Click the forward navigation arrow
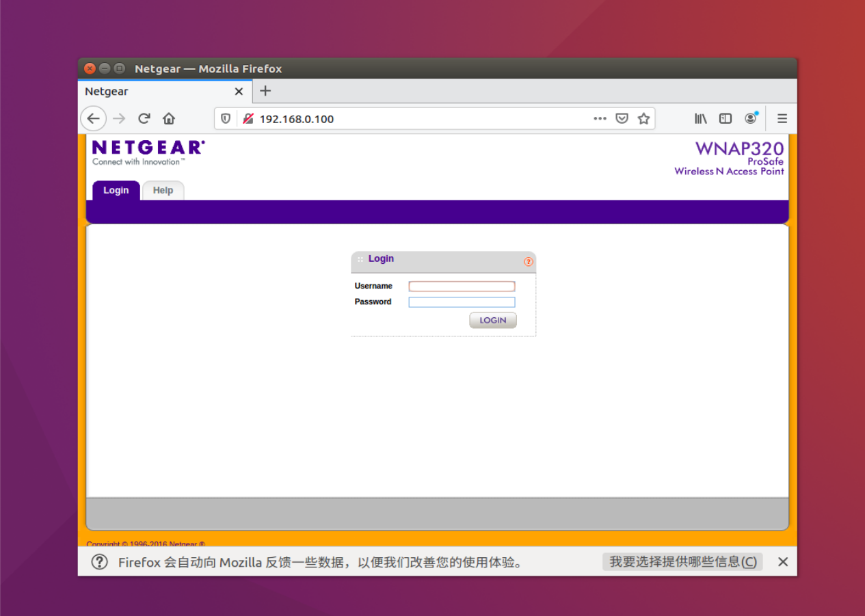The height and width of the screenshot is (616, 865). click(x=119, y=118)
